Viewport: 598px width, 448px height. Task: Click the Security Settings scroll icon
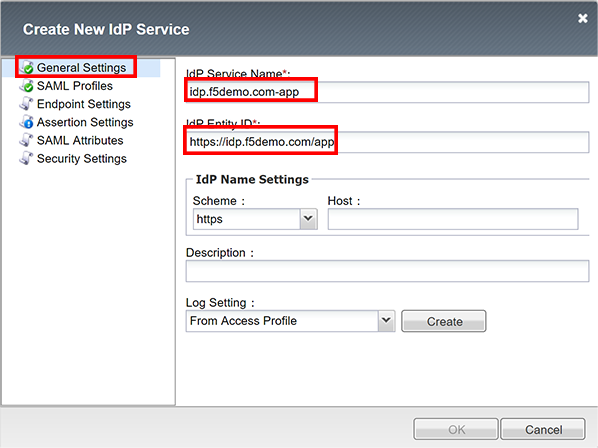click(x=26, y=158)
